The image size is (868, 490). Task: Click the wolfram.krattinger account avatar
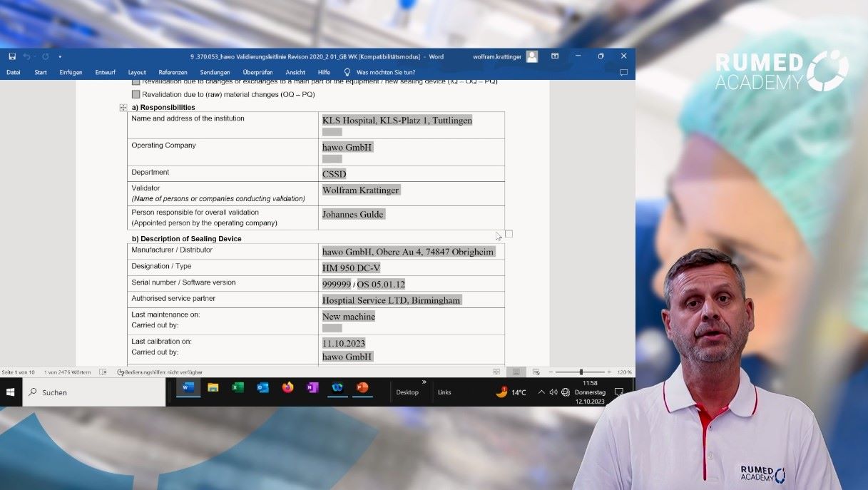pos(532,56)
